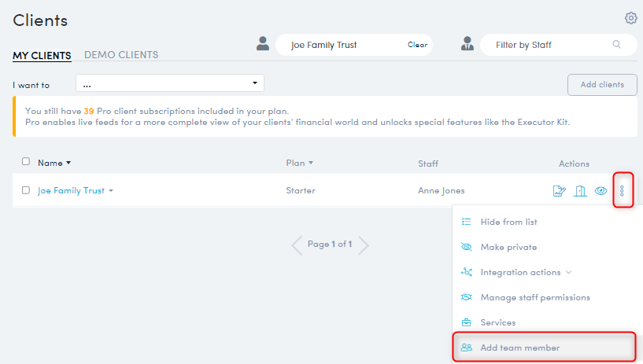Click the Add clients button
643x364 pixels.
pos(602,85)
